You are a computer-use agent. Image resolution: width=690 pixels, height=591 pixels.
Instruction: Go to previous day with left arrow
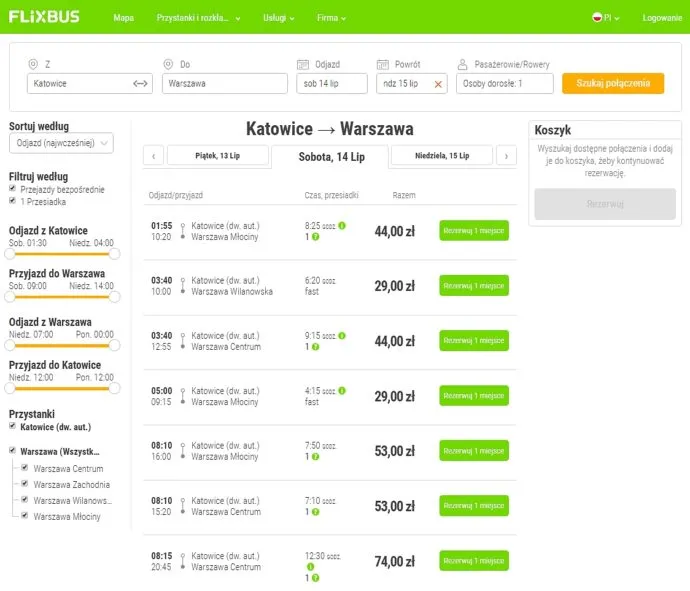(x=153, y=155)
